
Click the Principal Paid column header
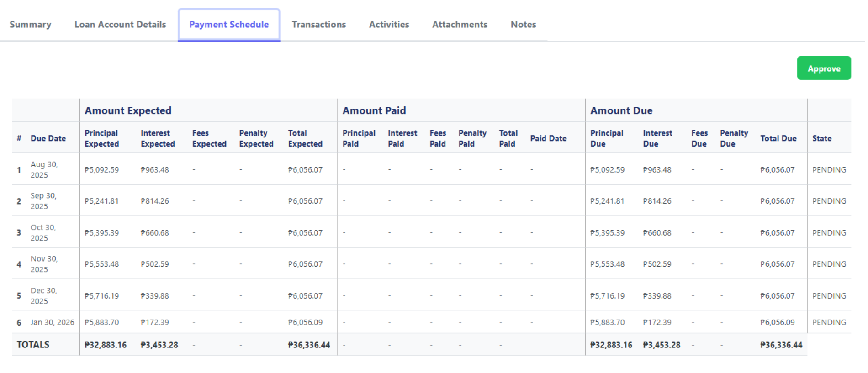tap(359, 138)
